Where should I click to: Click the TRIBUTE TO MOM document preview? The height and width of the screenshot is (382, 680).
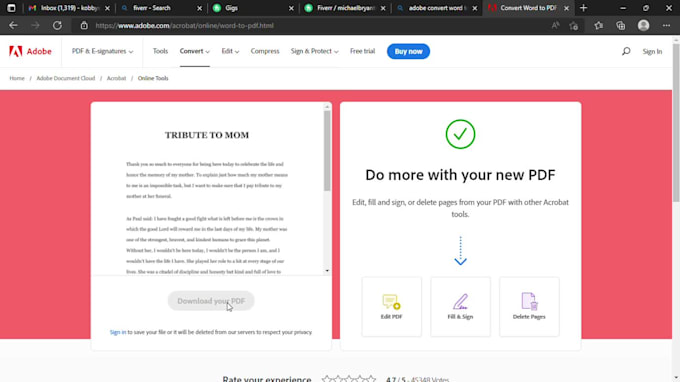coord(207,189)
